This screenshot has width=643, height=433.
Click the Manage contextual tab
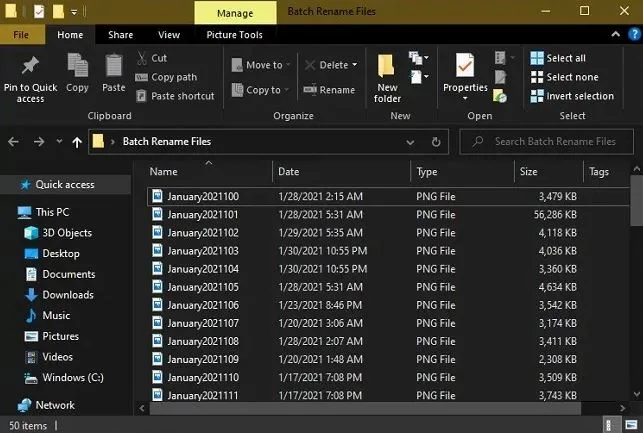pos(235,13)
